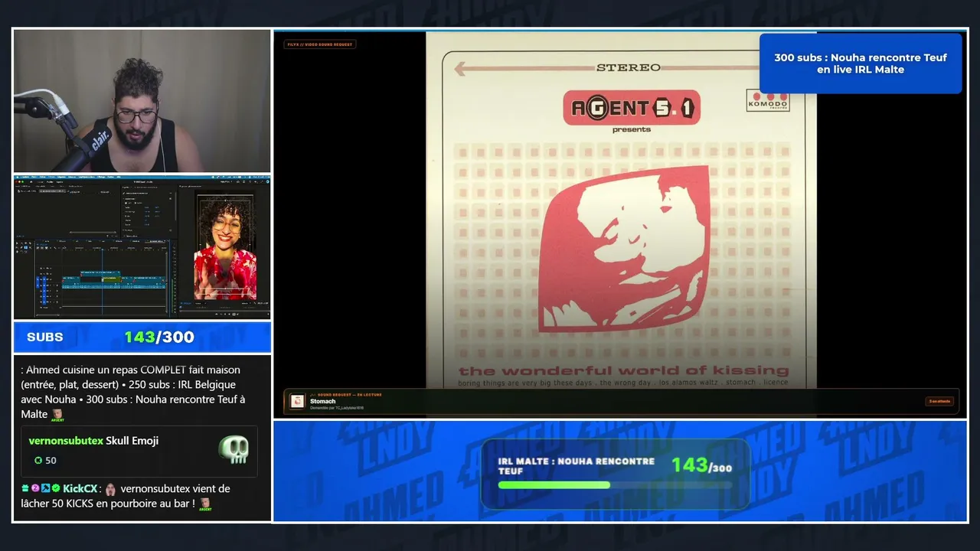
Task: Click the KickCX username in chat
Action: (80, 488)
